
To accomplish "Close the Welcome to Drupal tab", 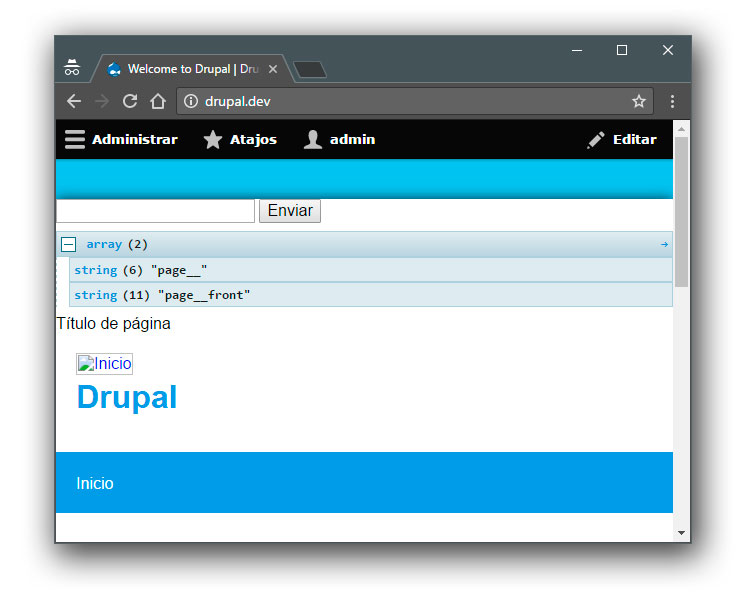I will [x=273, y=69].
